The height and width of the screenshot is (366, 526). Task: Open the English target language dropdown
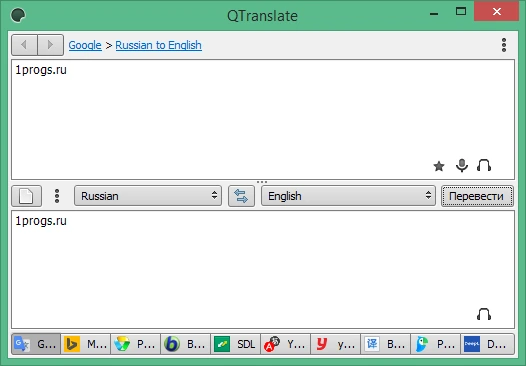click(x=348, y=196)
